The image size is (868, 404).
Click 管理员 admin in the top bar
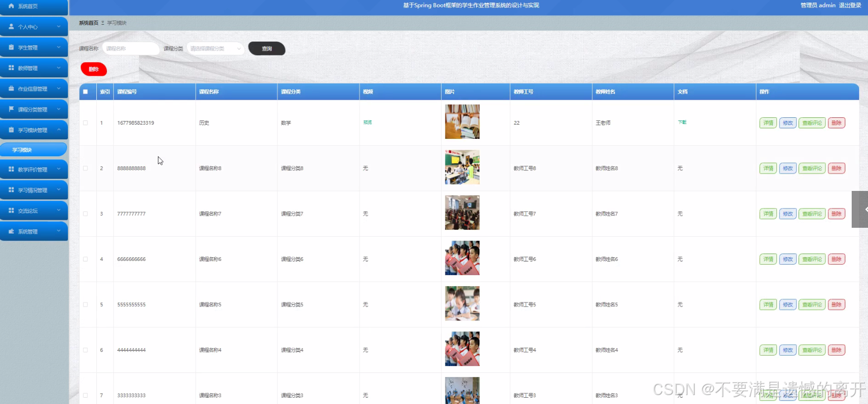[x=818, y=5]
